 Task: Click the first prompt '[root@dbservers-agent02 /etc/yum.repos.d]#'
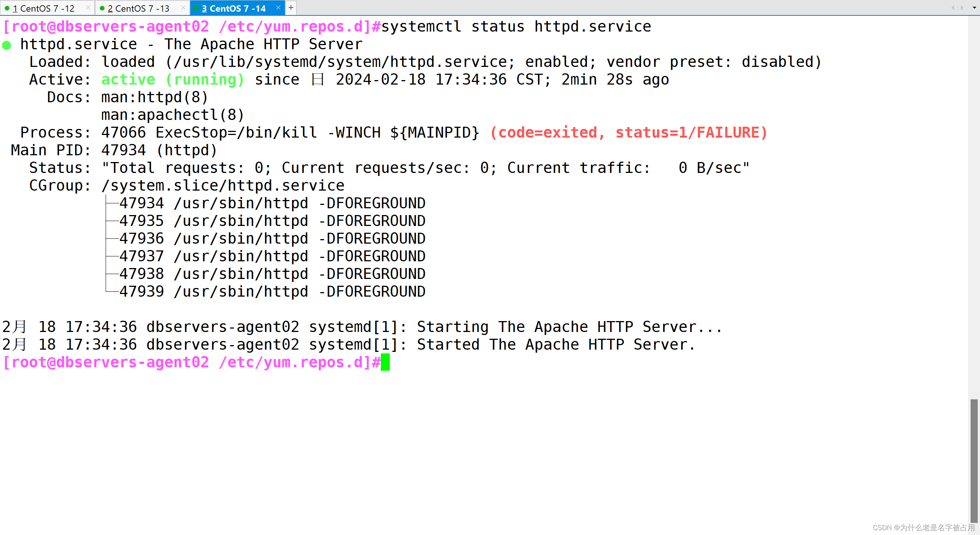(192, 27)
